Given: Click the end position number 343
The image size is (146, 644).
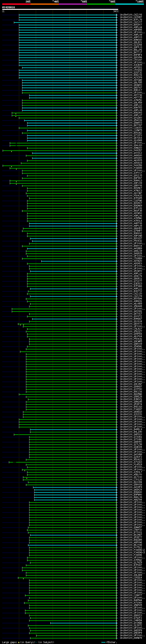Looking at the screenshot, I should (x=115, y=11).
